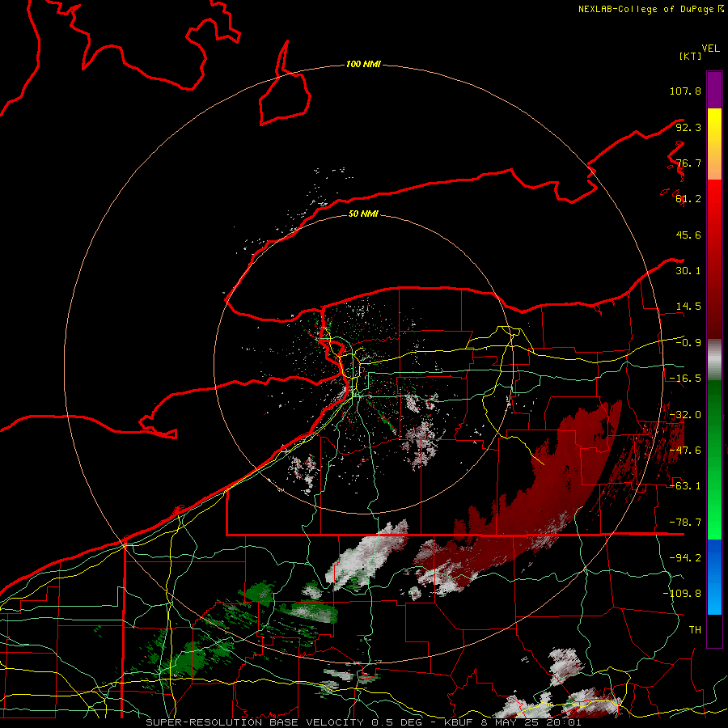Click the -0.9 velocity scale value
Viewport: 728px width, 728px height.
[688, 343]
